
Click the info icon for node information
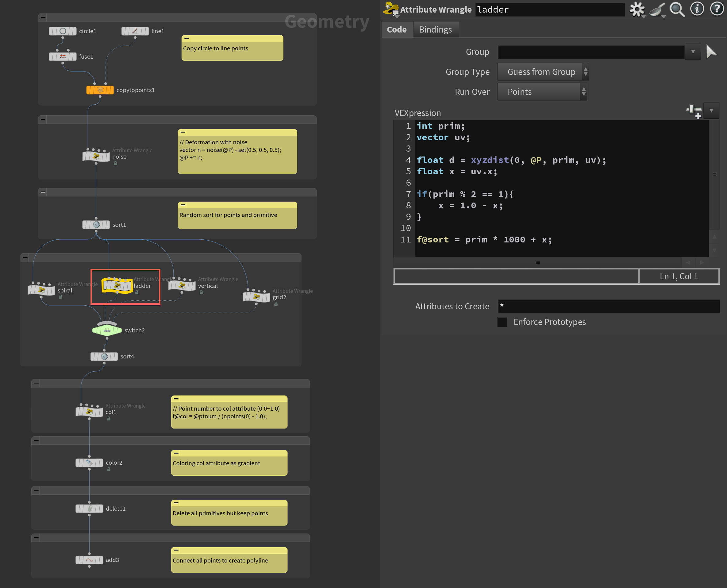(697, 9)
